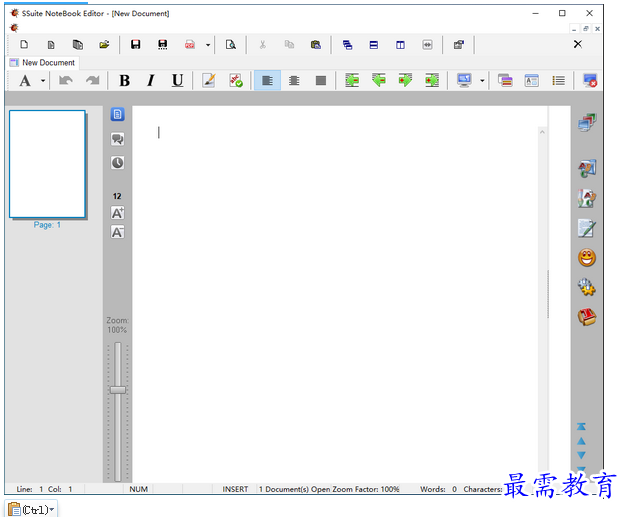Adjust the vertical zoom slider handle

pyautogui.click(x=118, y=390)
